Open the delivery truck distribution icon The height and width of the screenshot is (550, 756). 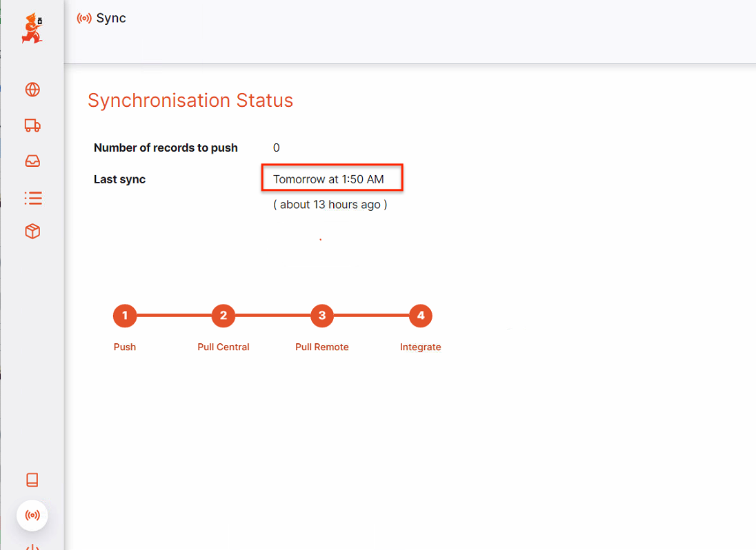(x=32, y=125)
